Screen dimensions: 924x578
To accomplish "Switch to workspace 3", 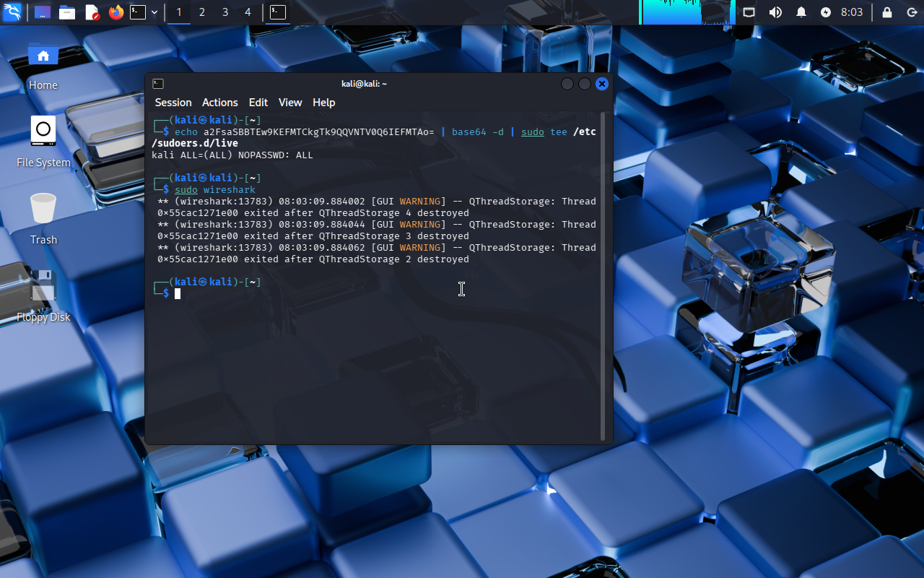I will point(225,12).
